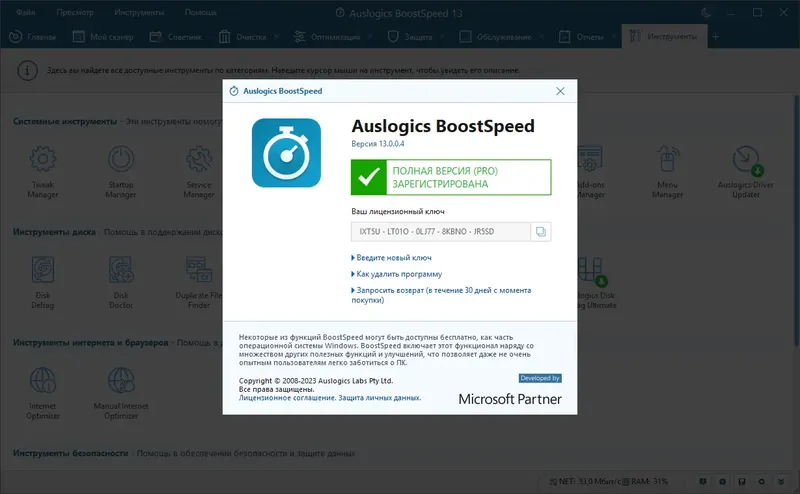
Task: Click the RAM 31% status indicator
Action: point(645,481)
